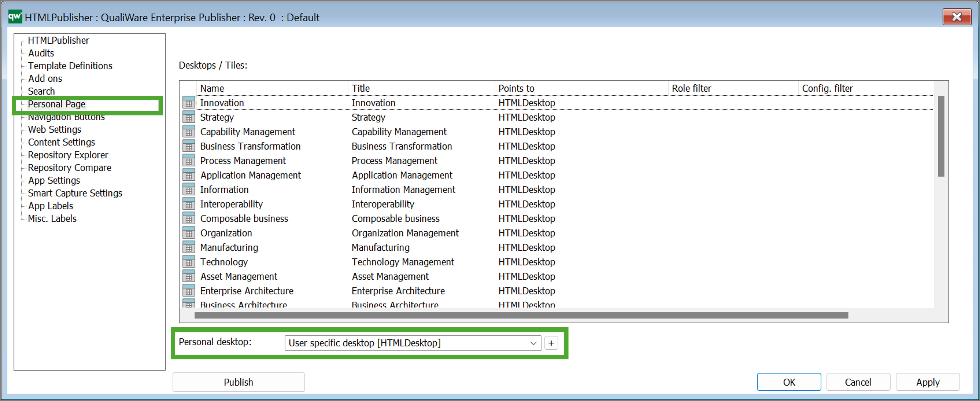Click the icon for the Information row

(189, 189)
